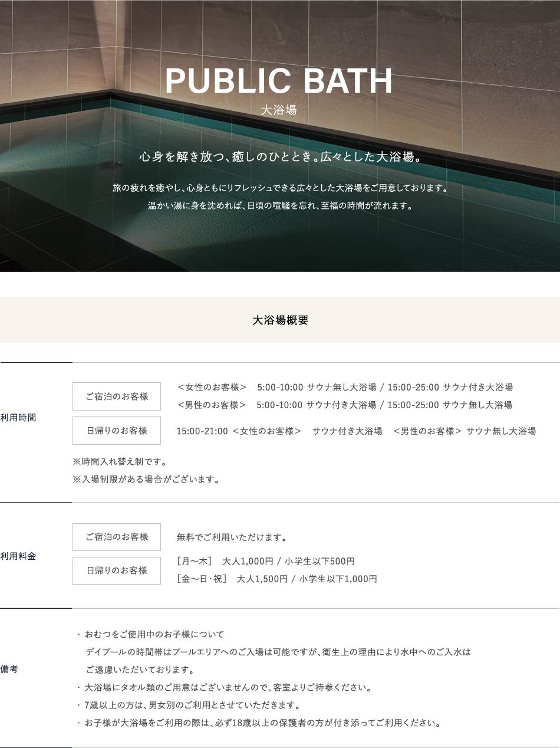Click the 女性のお客様 bathing hours line for staying guests

[x=345, y=388]
